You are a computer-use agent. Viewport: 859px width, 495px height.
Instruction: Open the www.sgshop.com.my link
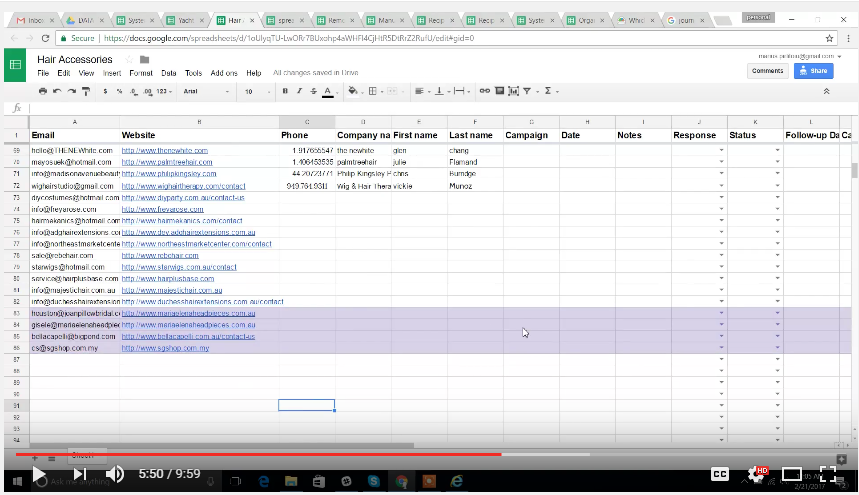(165, 348)
